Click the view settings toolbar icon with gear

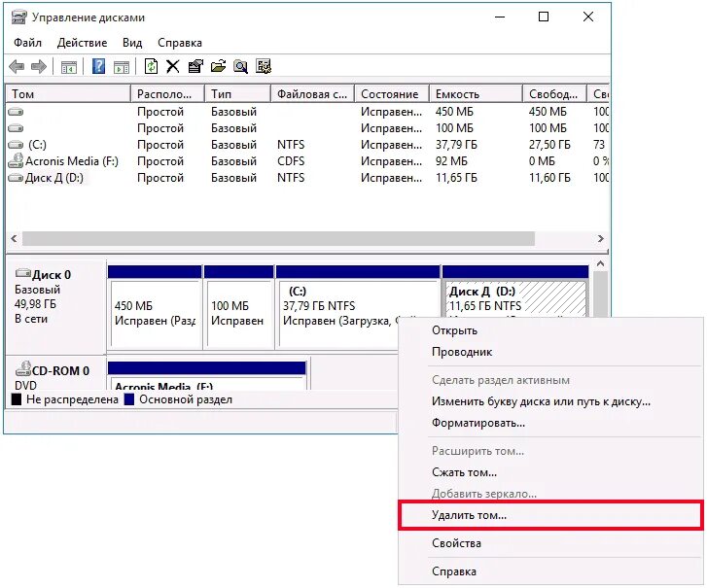click(x=264, y=67)
